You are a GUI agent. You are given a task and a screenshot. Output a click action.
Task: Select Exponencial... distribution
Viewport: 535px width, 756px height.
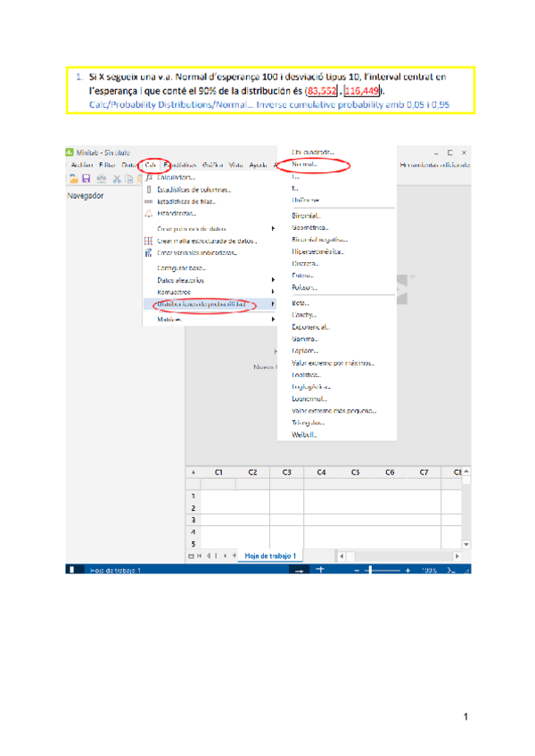click(x=310, y=327)
